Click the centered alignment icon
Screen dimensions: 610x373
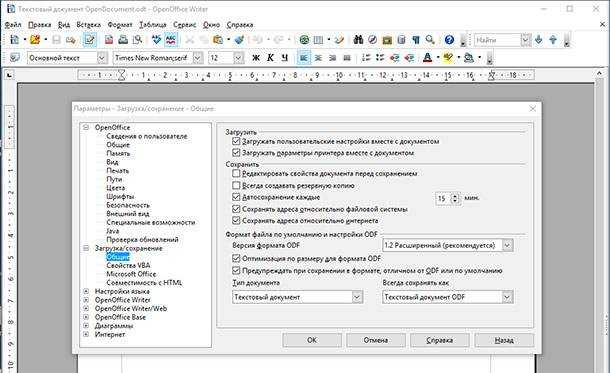click(x=318, y=58)
